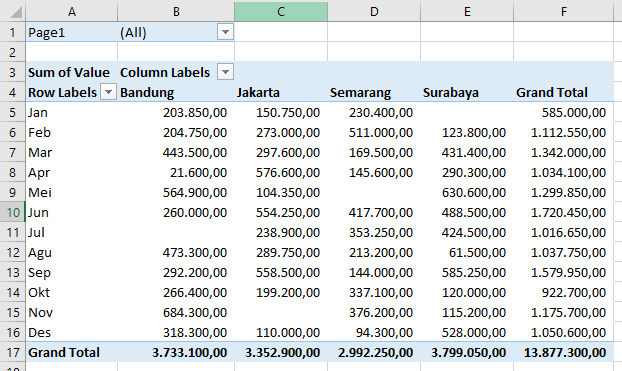Image resolution: width=622 pixels, height=371 pixels.
Task: Click the Grand Total column heading
Action: click(x=551, y=92)
